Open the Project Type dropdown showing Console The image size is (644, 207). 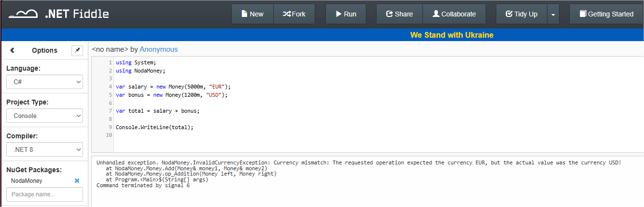pos(44,116)
